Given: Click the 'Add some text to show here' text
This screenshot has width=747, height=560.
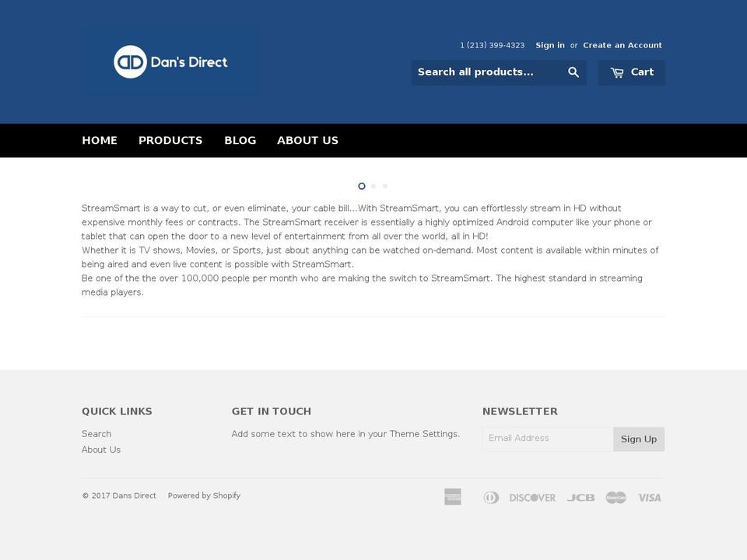Looking at the screenshot, I should (x=345, y=434).
